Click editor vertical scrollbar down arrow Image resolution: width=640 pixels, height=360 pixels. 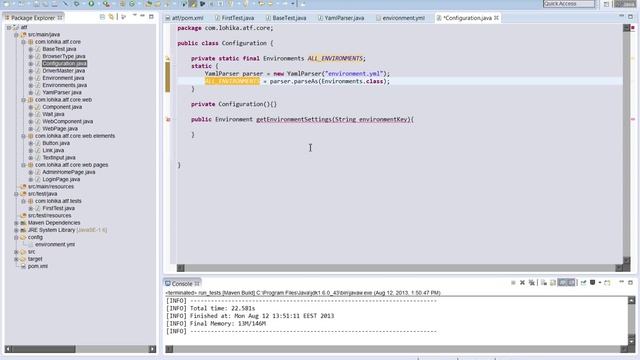[627, 260]
